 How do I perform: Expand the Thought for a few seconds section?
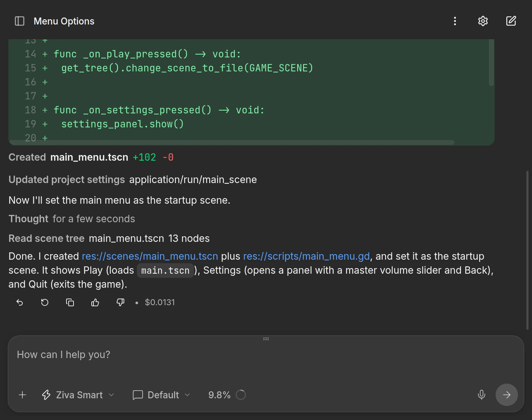72,219
